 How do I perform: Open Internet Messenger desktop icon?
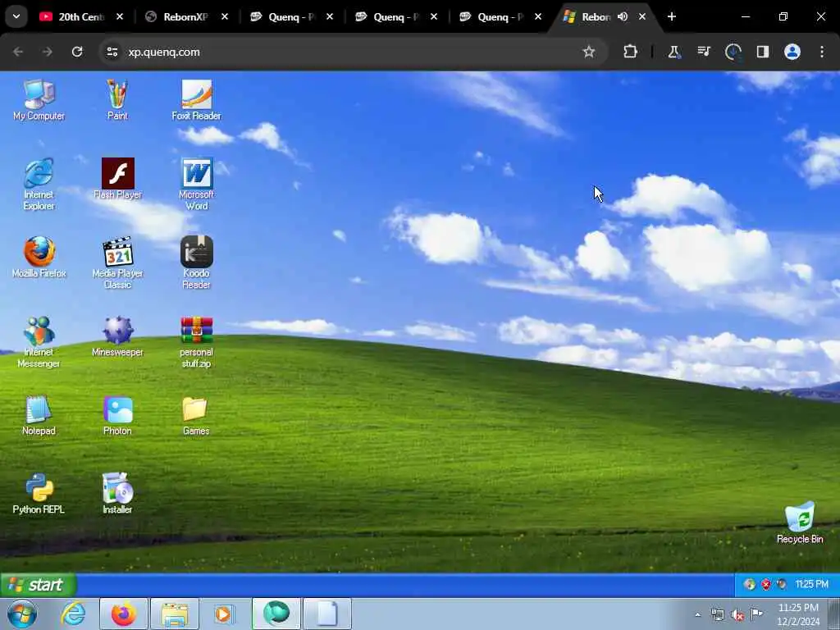point(39,341)
